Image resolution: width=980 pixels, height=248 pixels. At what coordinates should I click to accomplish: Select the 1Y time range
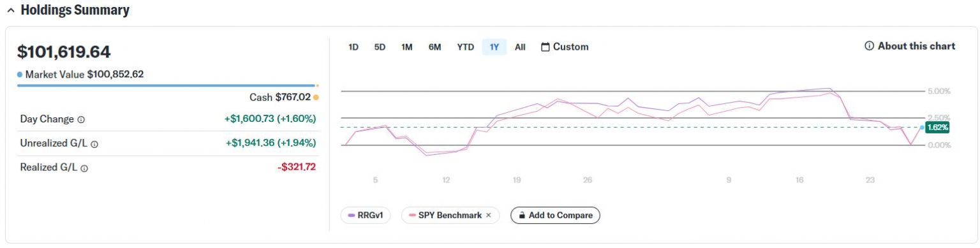click(x=494, y=47)
